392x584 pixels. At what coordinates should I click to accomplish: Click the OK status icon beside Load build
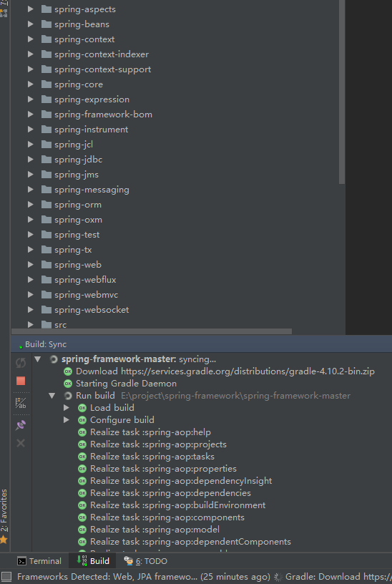[82, 408]
